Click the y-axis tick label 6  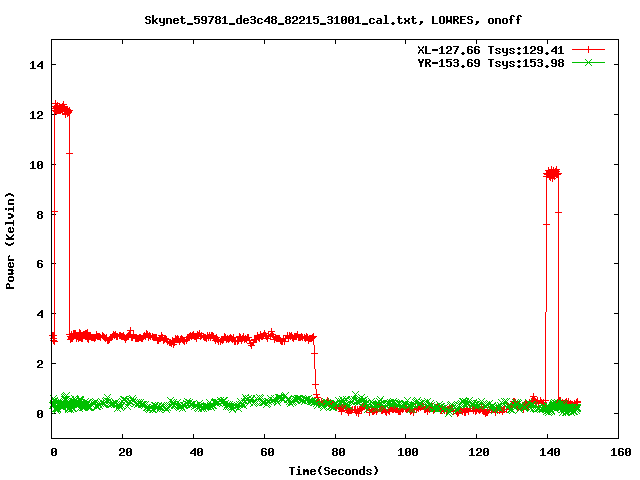click(40, 264)
